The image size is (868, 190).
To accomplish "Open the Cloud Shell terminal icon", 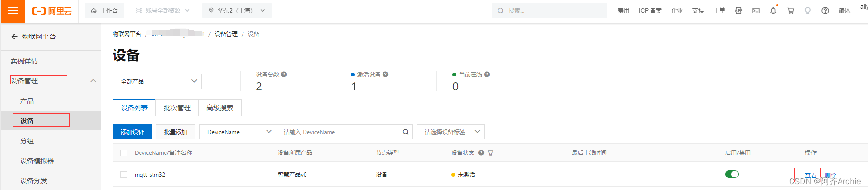I will (756, 11).
